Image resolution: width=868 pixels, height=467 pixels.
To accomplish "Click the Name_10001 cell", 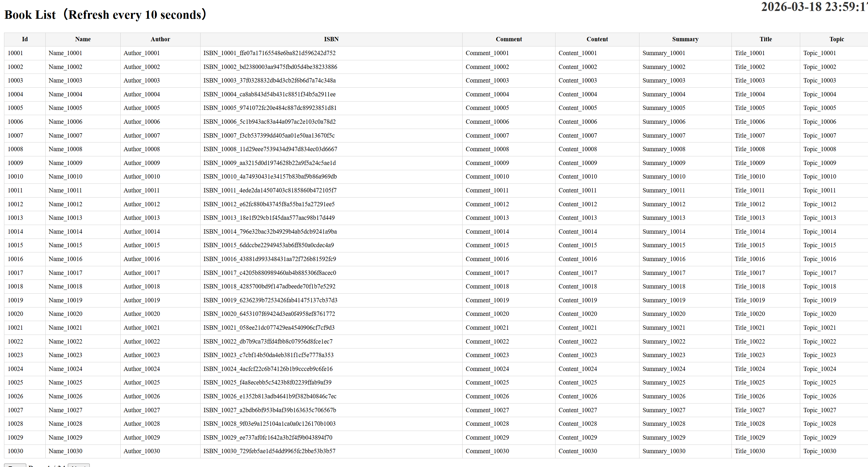I will click(x=83, y=53).
